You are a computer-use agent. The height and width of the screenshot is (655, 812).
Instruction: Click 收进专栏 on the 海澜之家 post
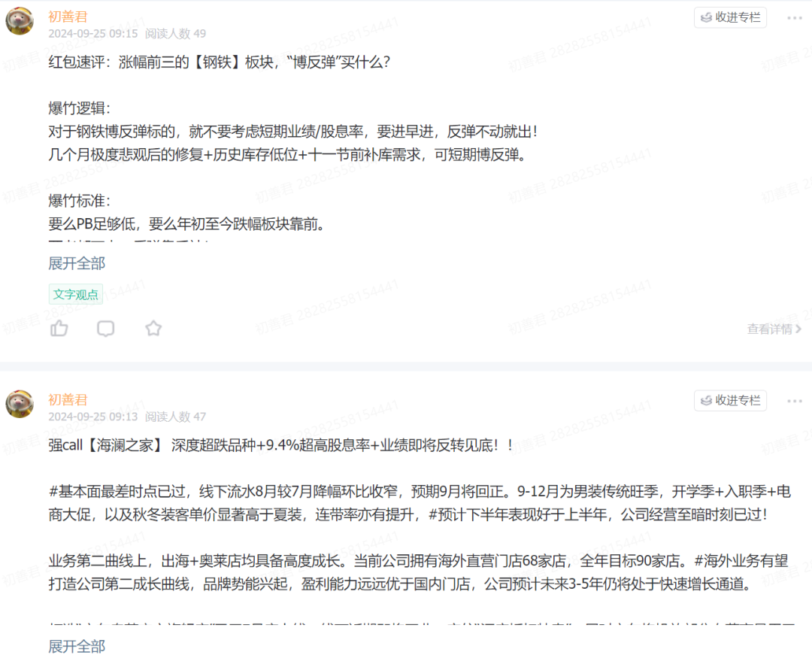point(730,401)
